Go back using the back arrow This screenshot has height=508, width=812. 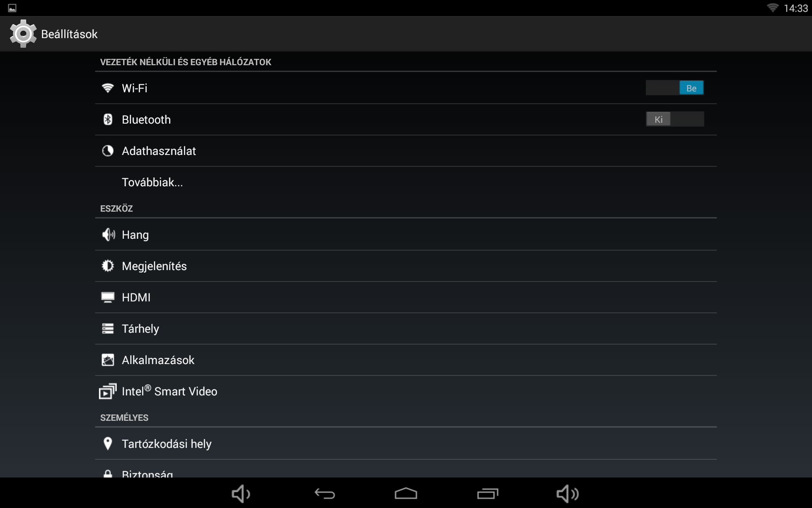[x=324, y=494]
